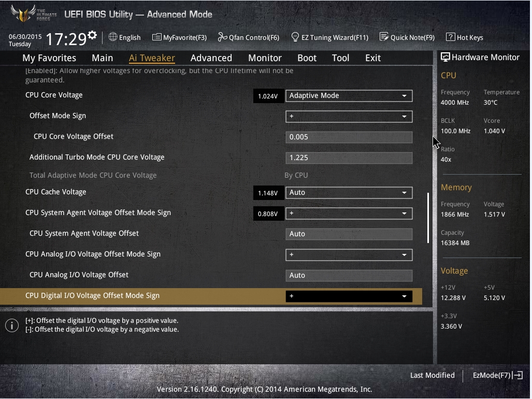The width and height of the screenshot is (532, 399).
Task: Expand CPU Digital I/O Voltage Offset Mode Sign dropdown
Action: [349, 296]
